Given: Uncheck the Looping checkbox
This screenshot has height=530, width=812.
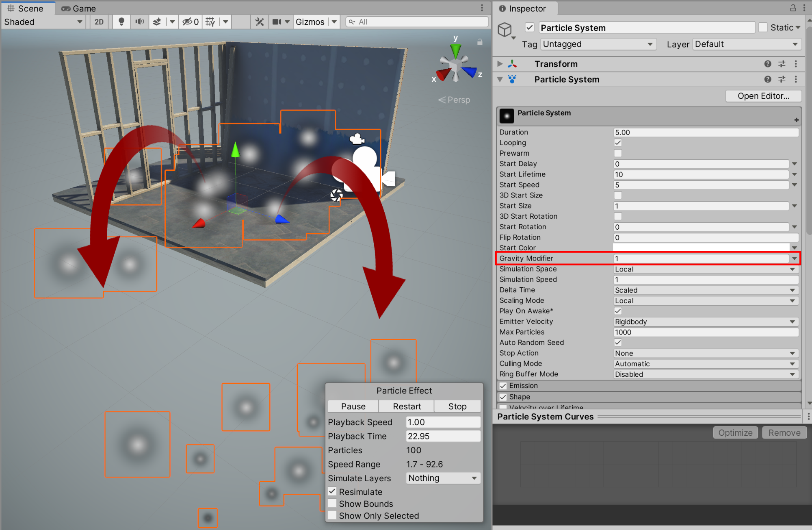Looking at the screenshot, I should [618, 143].
